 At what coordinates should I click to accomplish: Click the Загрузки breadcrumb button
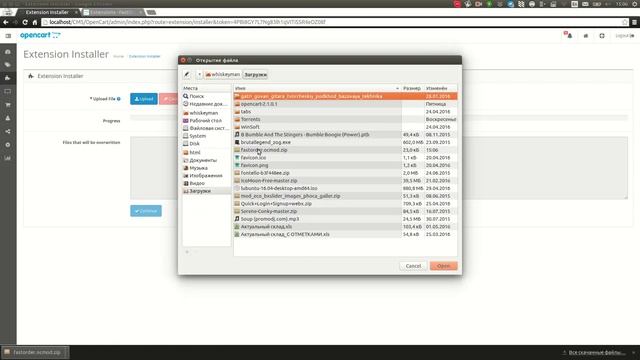pos(256,75)
